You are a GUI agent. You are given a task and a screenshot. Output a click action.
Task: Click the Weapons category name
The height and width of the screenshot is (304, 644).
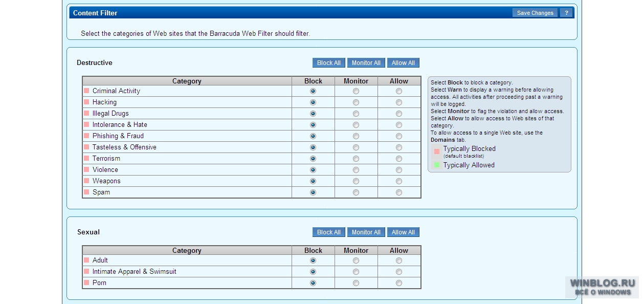106,181
